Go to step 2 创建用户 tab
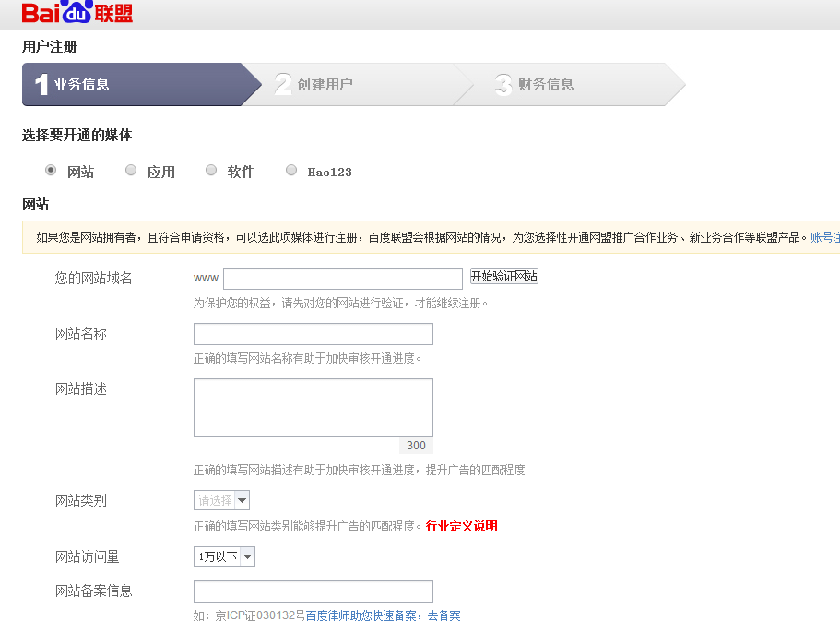Image resolution: width=840 pixels, height=633 pixels. [x=359, y=84]
